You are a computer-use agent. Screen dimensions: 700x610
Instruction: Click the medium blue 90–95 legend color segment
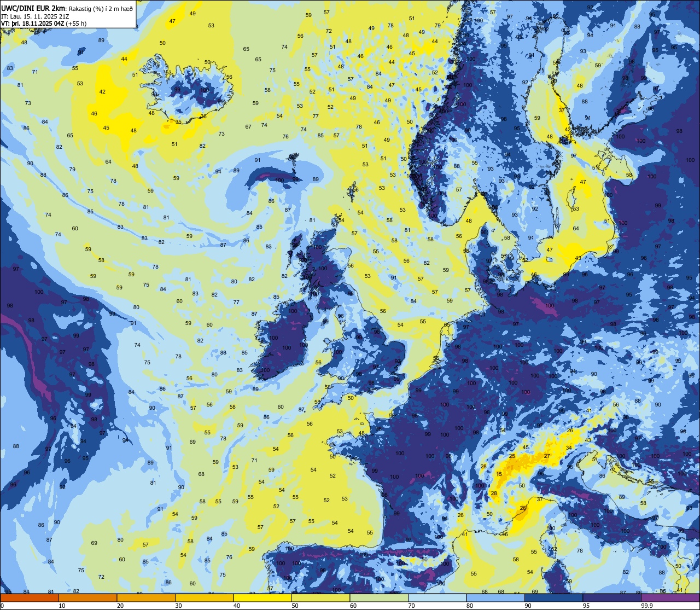coord(554,597)
